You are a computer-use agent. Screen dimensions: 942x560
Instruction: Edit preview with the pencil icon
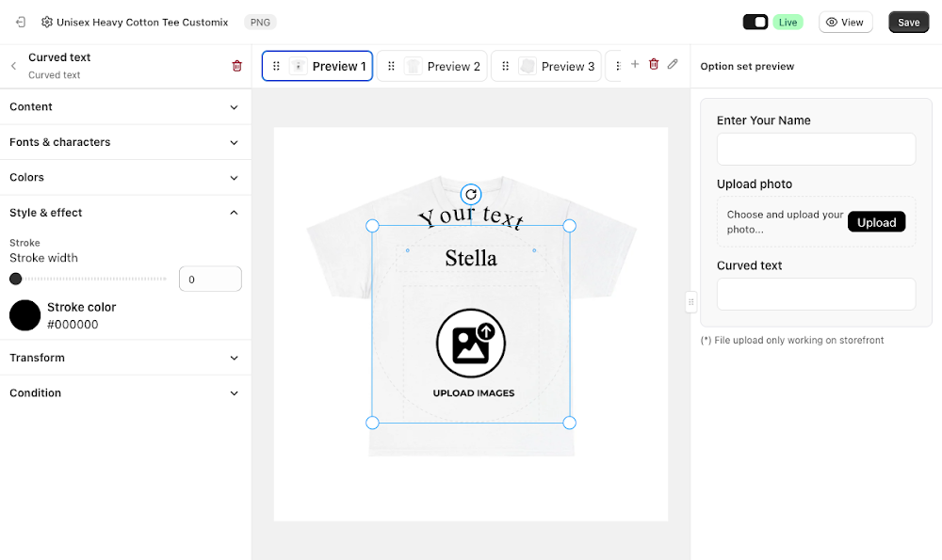pos(673,64)
